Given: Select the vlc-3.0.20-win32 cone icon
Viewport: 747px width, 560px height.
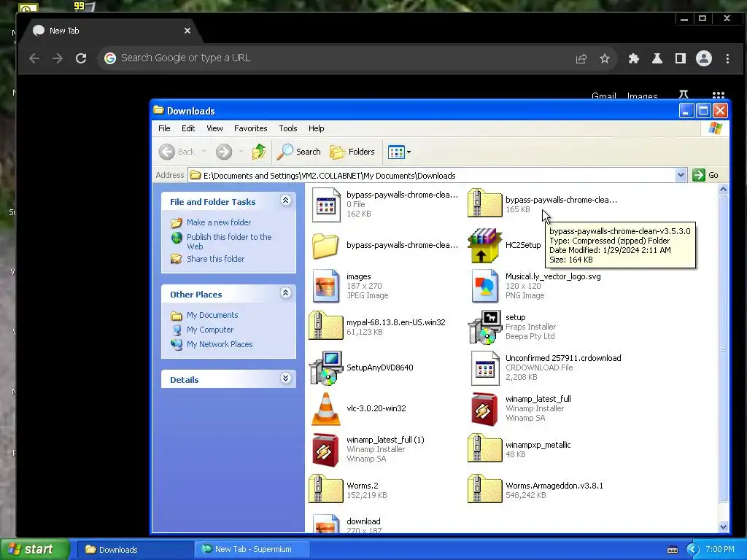Looking at the screenshot, I should tap(326, 409).
